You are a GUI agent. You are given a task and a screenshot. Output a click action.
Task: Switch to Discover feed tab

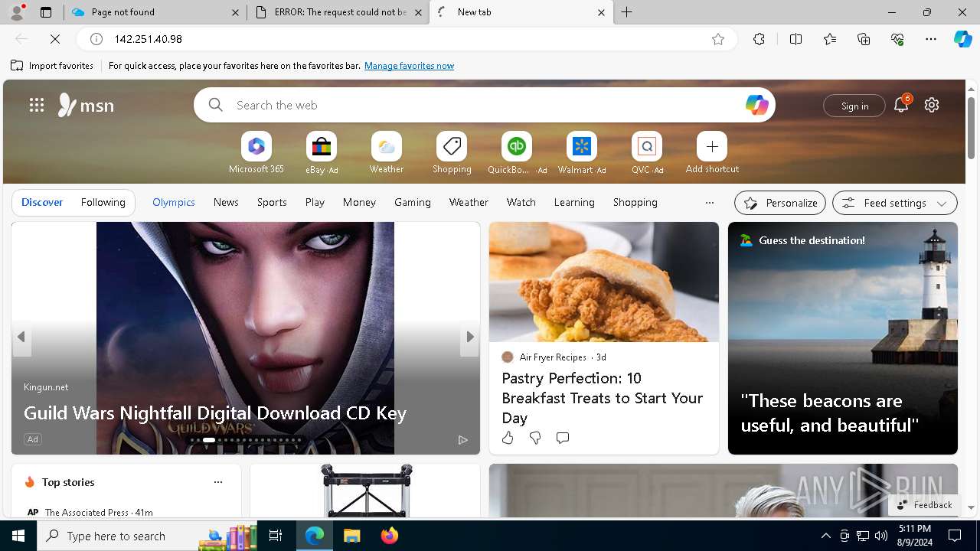click(x=42, y=202)
